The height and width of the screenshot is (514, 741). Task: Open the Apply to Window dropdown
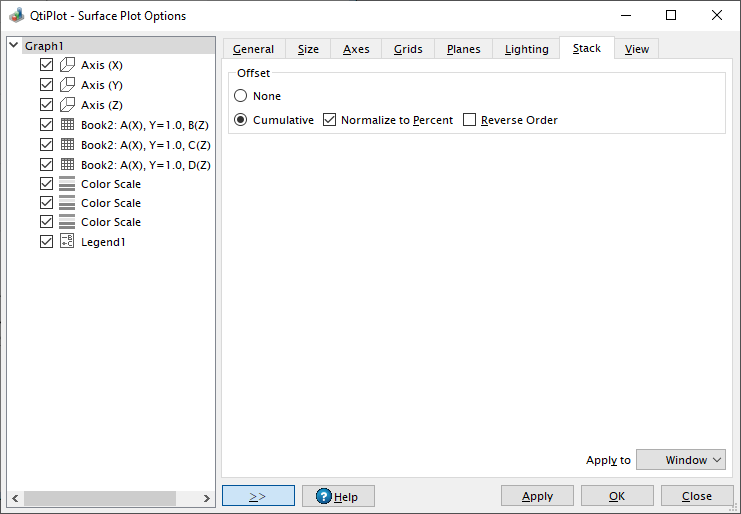click(x=680, y=460)
